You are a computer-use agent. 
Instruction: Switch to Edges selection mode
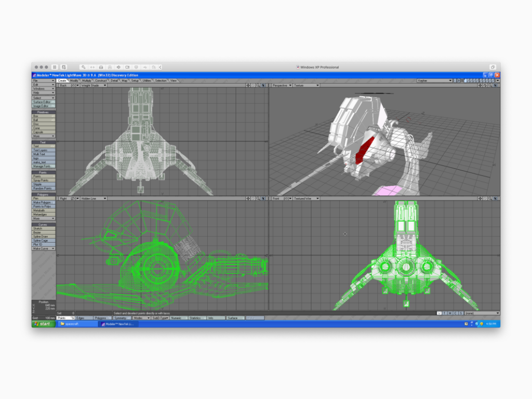click(x=84, y=318)
